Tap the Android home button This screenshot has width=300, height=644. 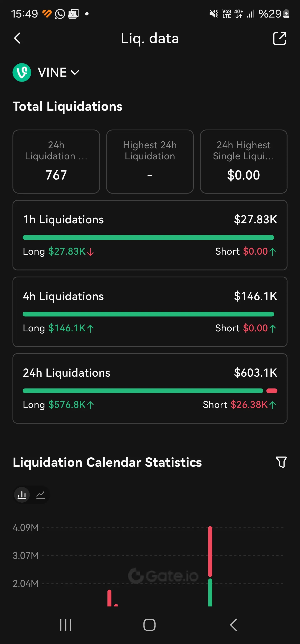point(149,625)
